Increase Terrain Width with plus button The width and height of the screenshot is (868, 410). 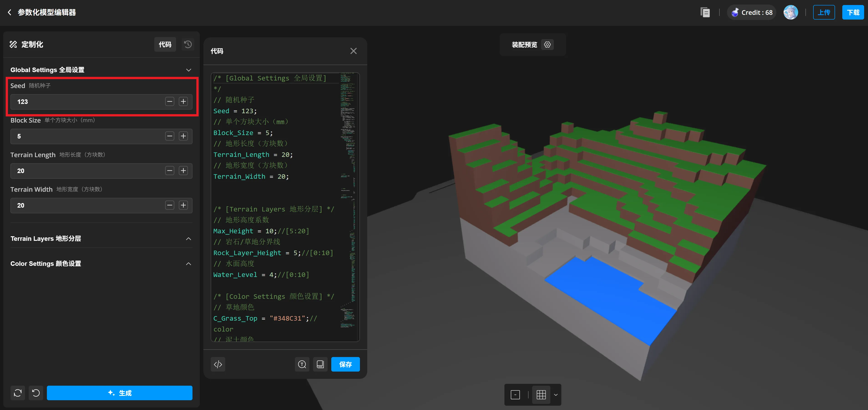(183, 205)
